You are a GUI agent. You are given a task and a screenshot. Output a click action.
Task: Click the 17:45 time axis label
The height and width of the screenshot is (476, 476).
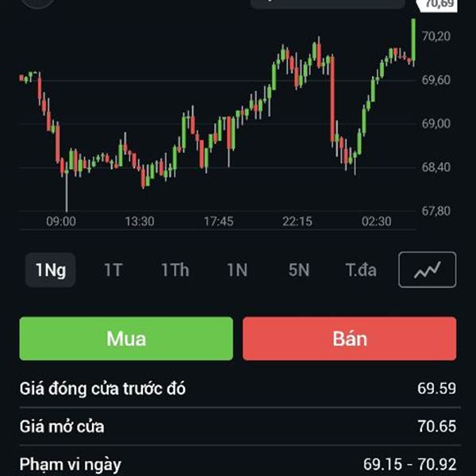pyautogui.click(x=219, y=221)
